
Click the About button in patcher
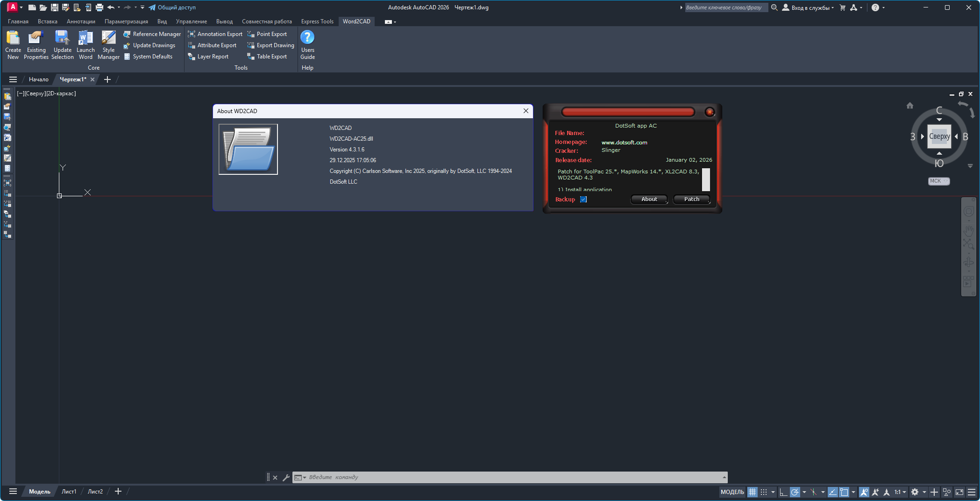[649, 199]
